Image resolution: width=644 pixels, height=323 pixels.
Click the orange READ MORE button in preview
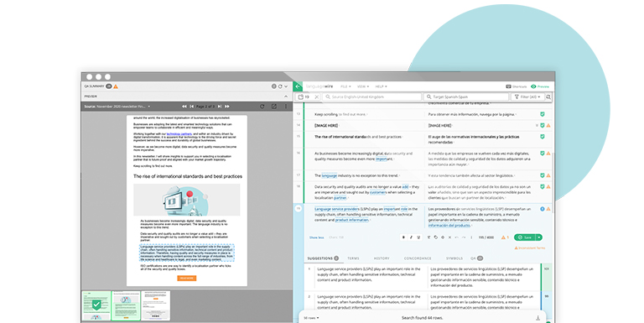pyautogui.click(x=186, y=279)
